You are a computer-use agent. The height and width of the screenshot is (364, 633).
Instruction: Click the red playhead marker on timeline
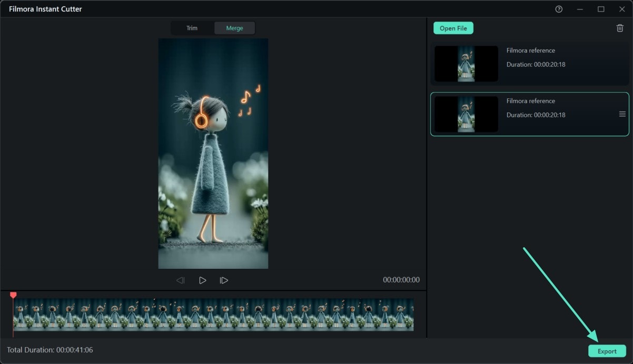click(13, 296)
